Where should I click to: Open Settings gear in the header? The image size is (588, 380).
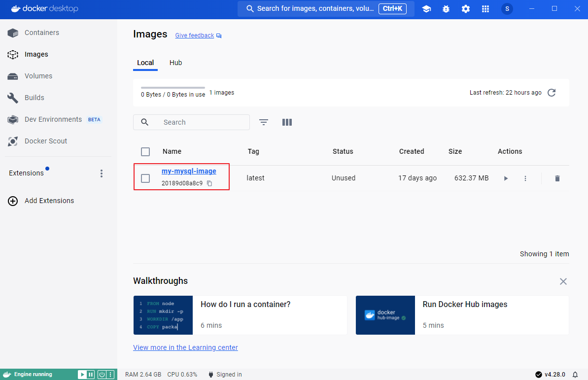[x=466, y=9]
